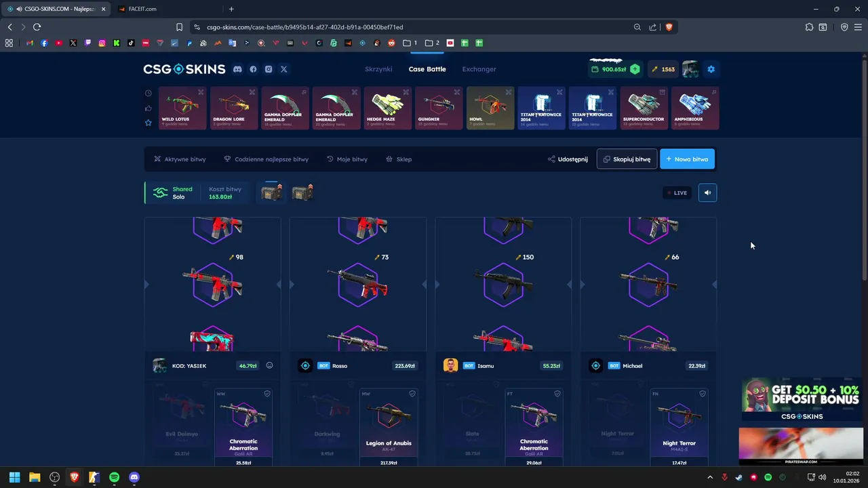Open the Windows Start menu

tap(15, 477)
